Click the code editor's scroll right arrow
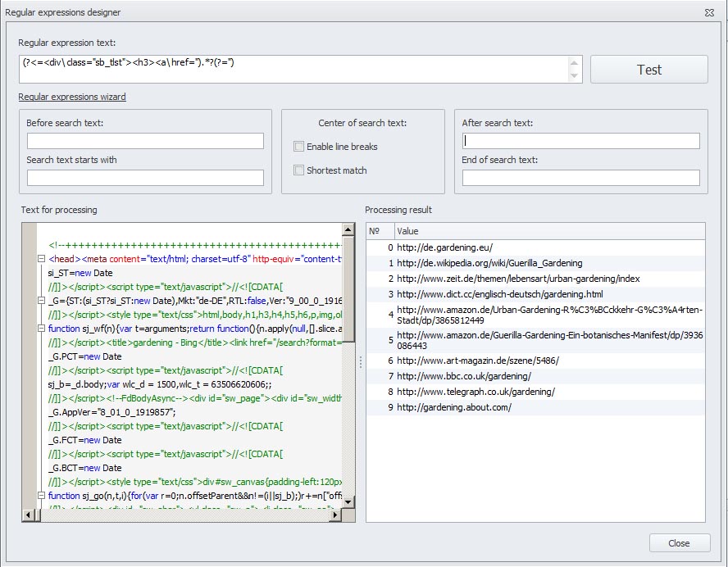The image size is (728, 567). 335,515
